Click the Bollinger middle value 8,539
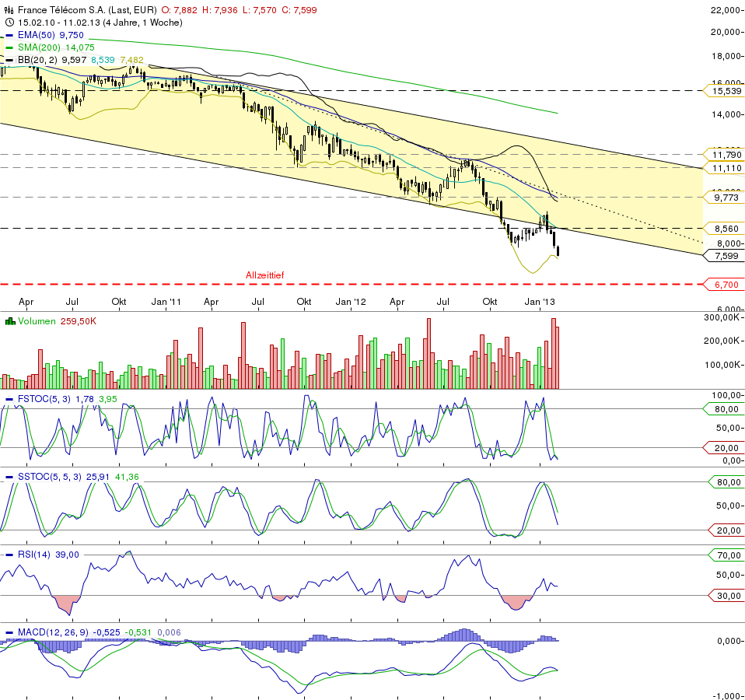The height and width of the screenshot is (700, 745). pyautogui.click(x=103, y=60)
